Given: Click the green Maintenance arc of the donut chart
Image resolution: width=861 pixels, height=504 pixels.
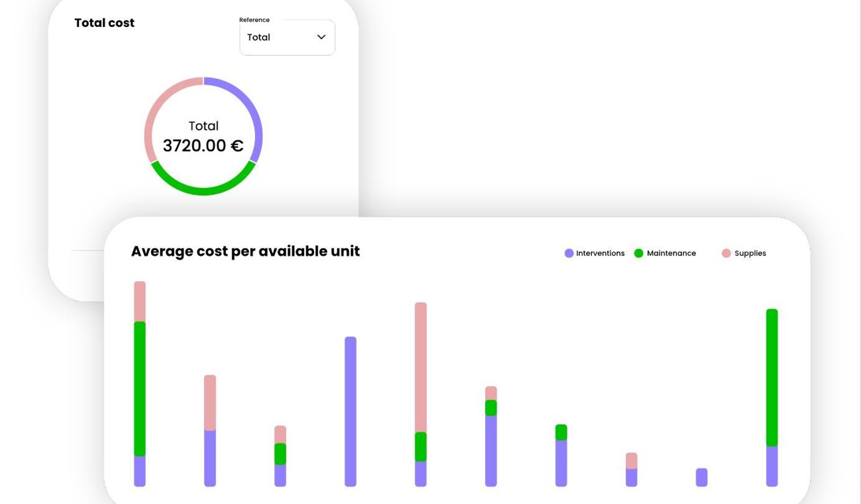Looking at the screenshot, I should (x=203, y=191).
